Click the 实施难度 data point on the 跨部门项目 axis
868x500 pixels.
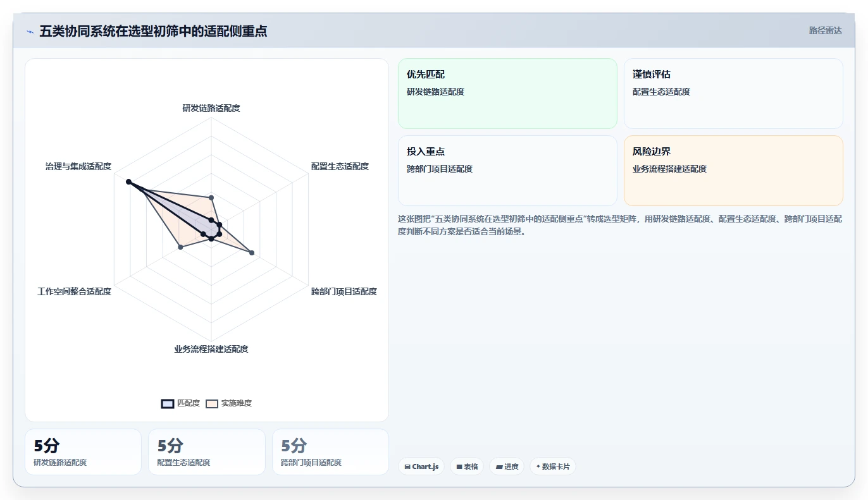tap(252, 253)
